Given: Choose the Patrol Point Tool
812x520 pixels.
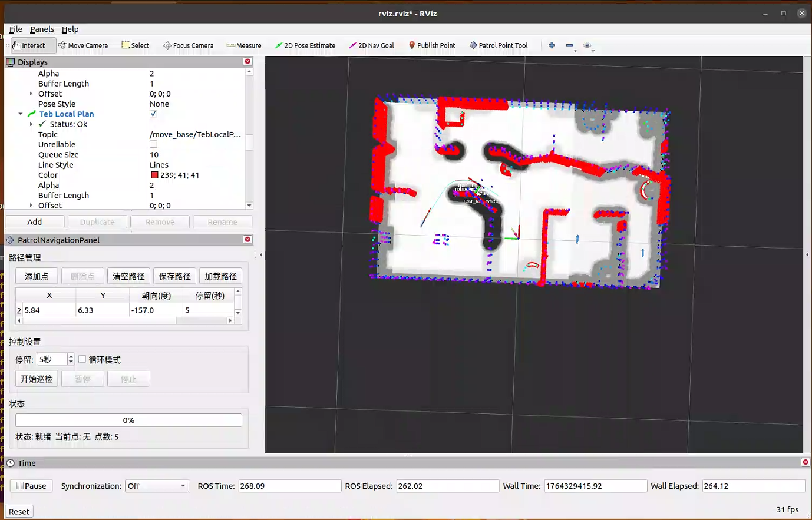Looking at the screenshot, I should coord(499,45).
